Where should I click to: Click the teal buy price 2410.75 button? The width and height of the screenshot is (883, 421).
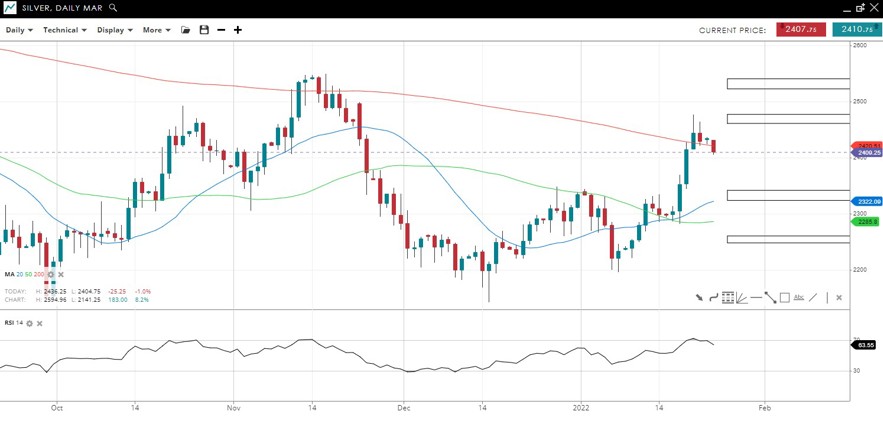[856, 30]
